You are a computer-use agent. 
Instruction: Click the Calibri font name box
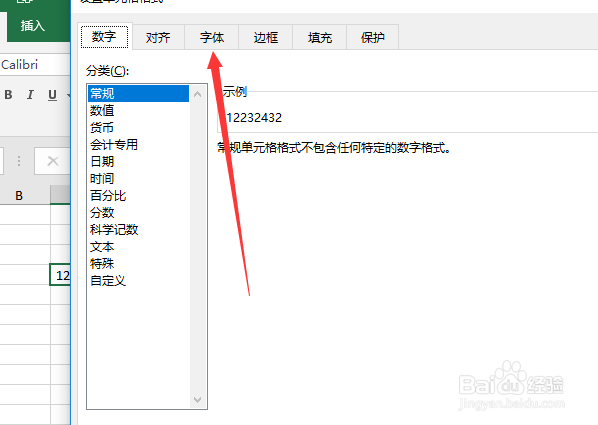pos(34,64)
